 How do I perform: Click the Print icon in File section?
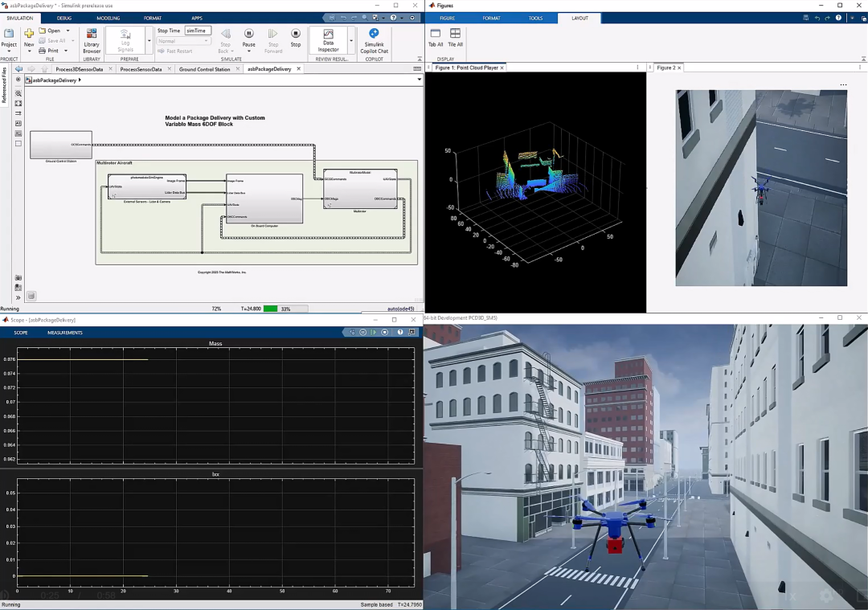(x=42, y=51)
